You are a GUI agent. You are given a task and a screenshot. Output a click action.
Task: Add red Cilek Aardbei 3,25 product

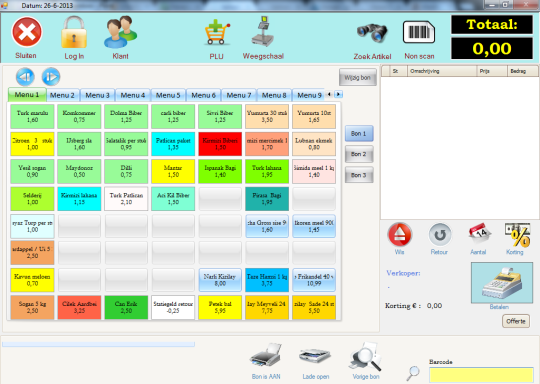(x=79, y=308)
